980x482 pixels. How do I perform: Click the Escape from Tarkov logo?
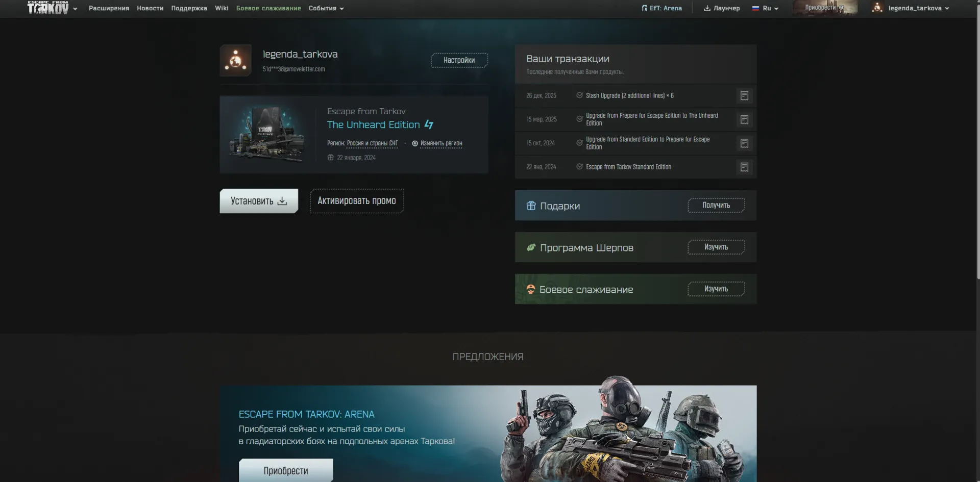click(48, 8)
